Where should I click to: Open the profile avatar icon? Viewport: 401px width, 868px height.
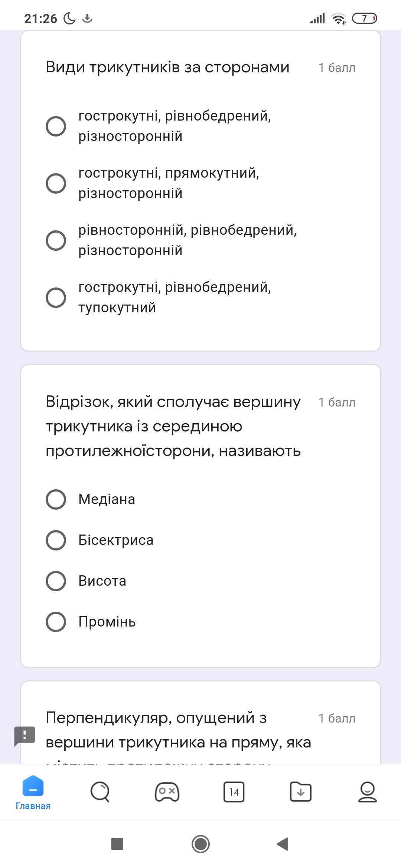coord(367,792)
